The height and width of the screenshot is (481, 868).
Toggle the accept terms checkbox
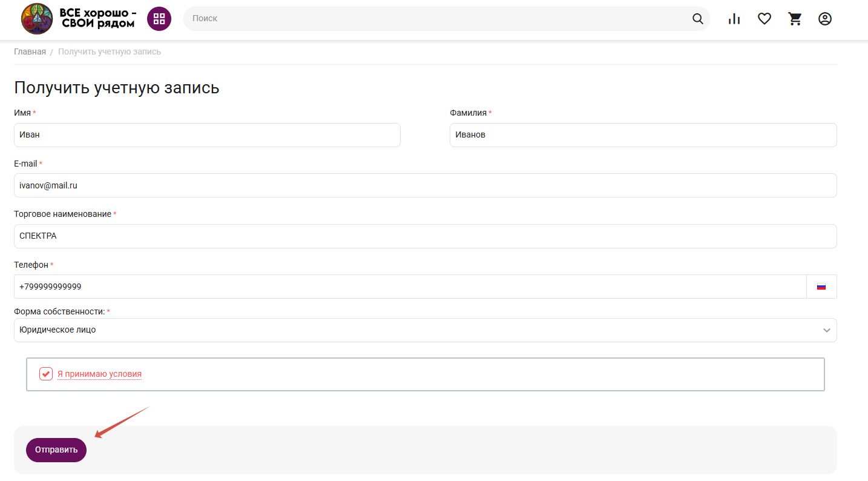(46, 374)
